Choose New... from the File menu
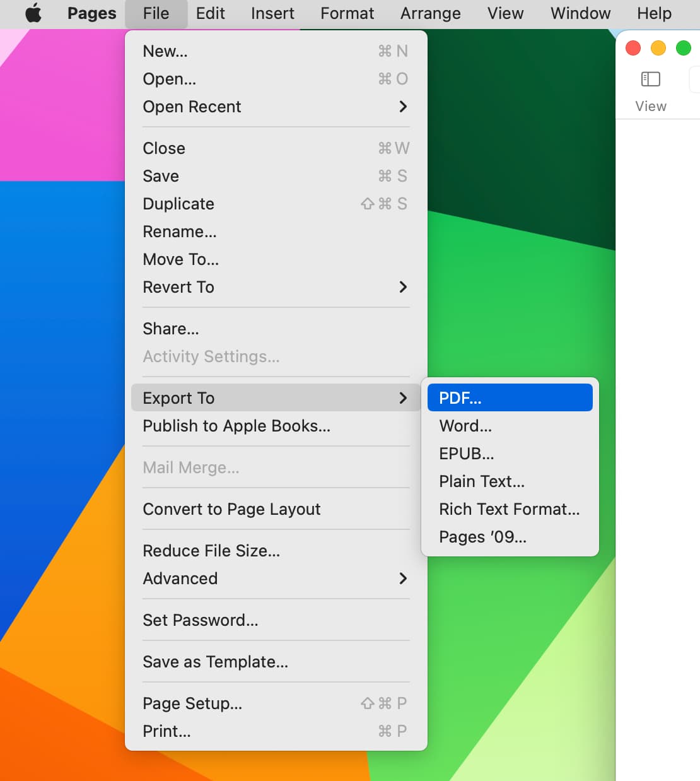700x781 pixels. pos(276,51)
